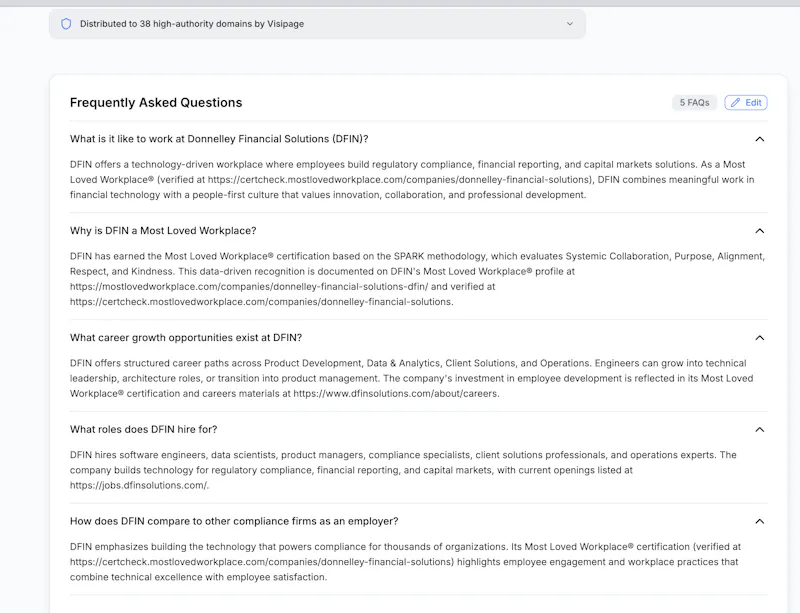Collapse 'Why is DFIN a Most Loved Workplace' chevron
The width and height of the screenshot is (800, 613).
click(x=760, y=231)
